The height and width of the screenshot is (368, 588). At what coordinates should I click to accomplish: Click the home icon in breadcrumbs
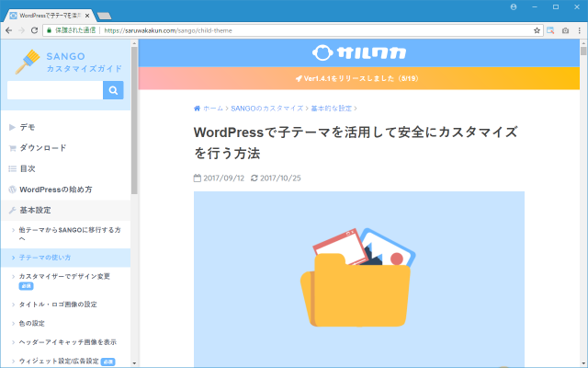point(198,108)
